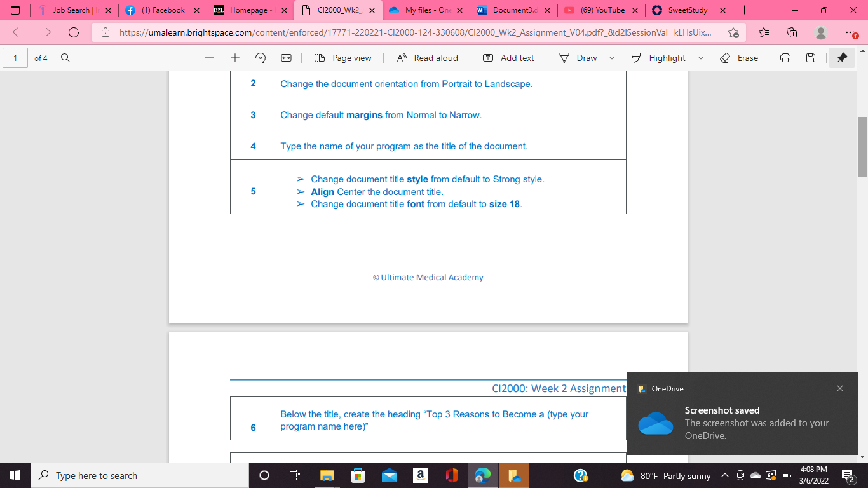The height and width of the screenshot is (488, 868).
Task: Switch to Document3 Word tab
Action: [x=513, y=10]
